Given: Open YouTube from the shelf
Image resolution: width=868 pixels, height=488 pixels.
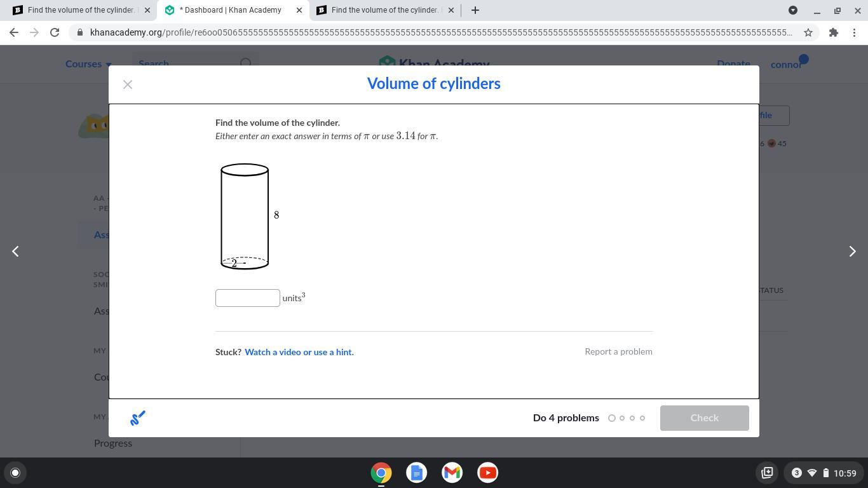Looking at the screenshot, I should (488, 473).
